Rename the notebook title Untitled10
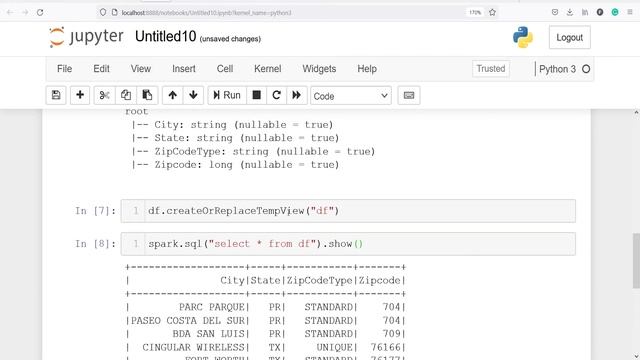 pos(166,37)
